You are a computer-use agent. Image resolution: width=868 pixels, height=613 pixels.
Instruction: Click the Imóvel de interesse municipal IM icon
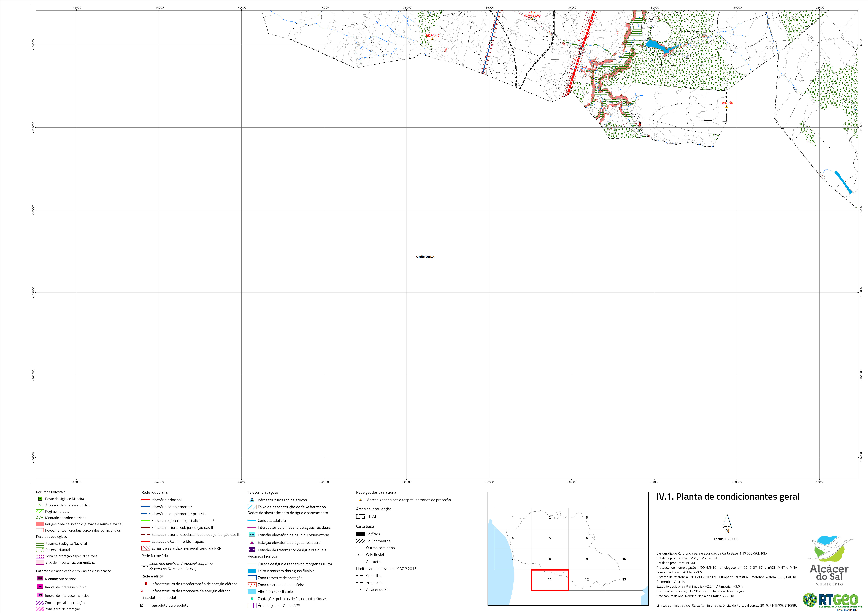pos(40,595)
